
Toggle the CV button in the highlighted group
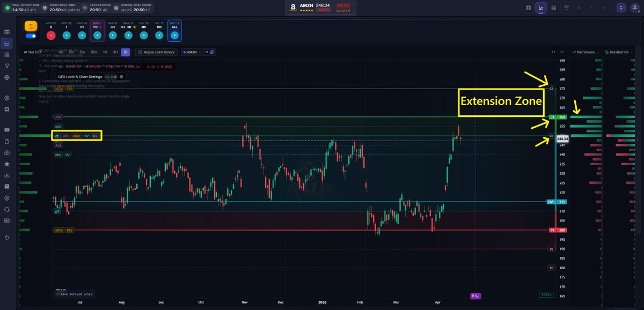coord(86,136)
